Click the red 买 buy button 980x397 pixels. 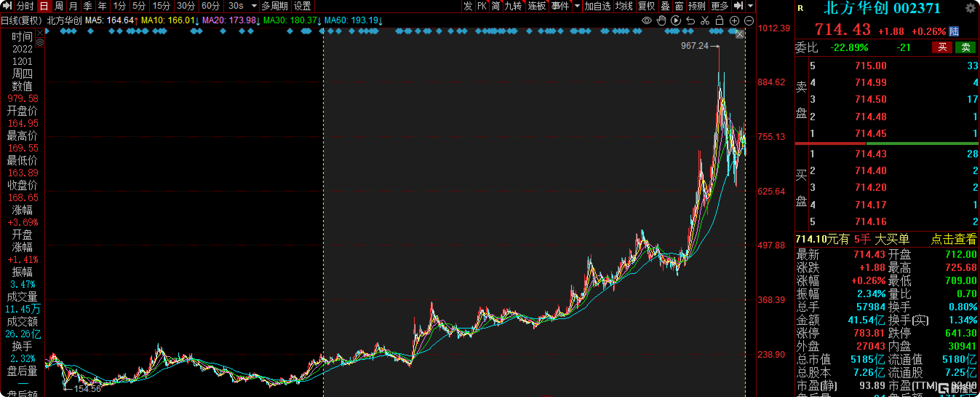click(942, 47)
